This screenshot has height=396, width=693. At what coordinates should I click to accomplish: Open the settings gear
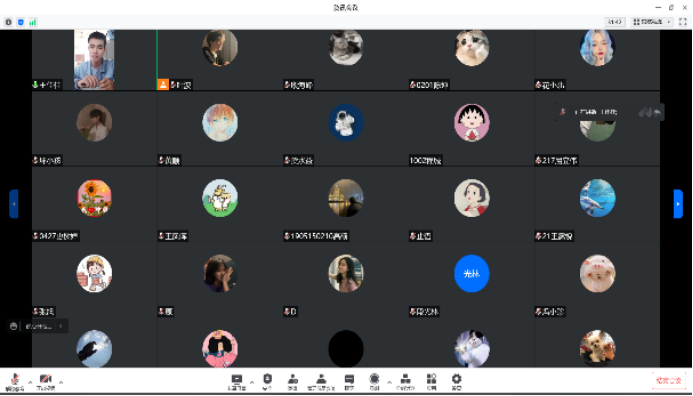click(x=457, y=382)
